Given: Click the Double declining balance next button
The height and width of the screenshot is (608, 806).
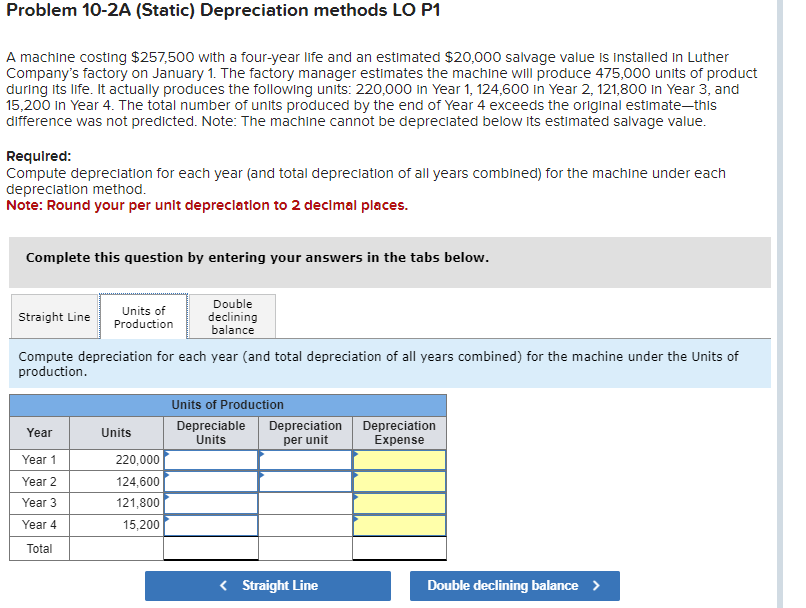Looking at the screenshot, I should coord(514,586).
